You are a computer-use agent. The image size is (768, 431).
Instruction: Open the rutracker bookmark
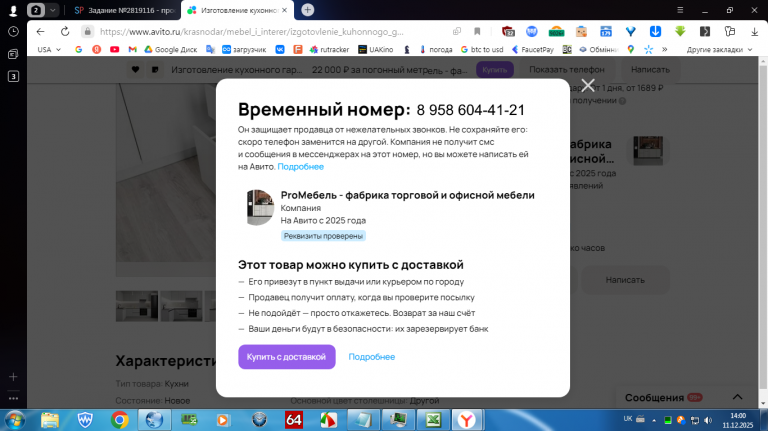point(330,49)
